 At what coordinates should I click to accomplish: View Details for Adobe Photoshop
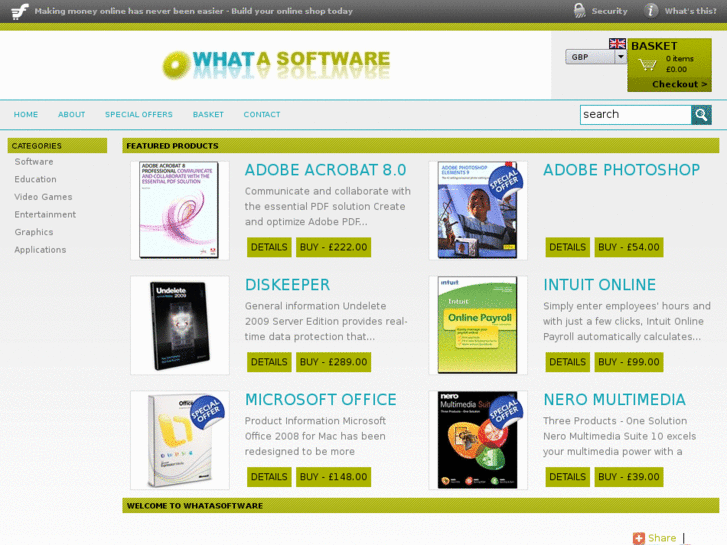pos(568,247)
